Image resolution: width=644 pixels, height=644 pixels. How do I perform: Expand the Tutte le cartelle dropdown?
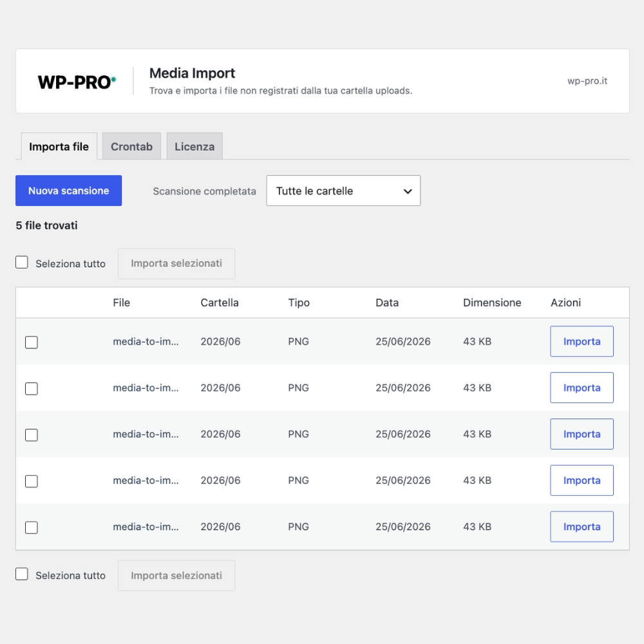[x=343, y=191]
